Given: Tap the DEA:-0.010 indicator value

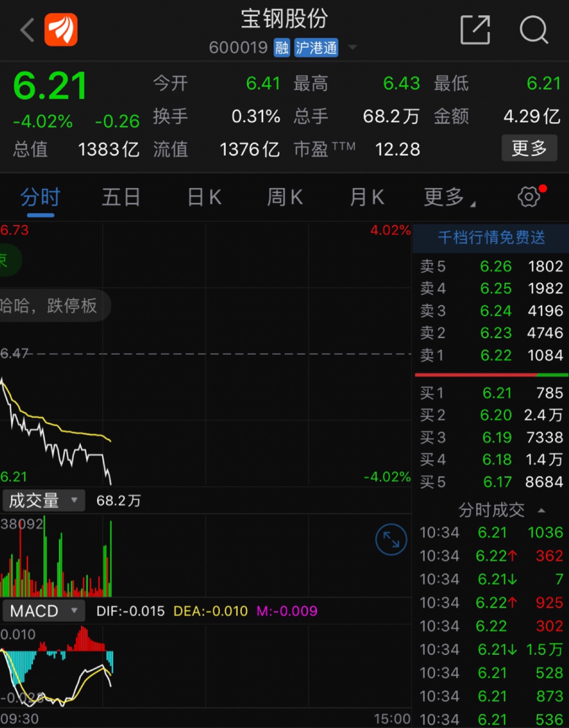Looking at the screenshot, I should pyautogui.click(x=211, y=611).
